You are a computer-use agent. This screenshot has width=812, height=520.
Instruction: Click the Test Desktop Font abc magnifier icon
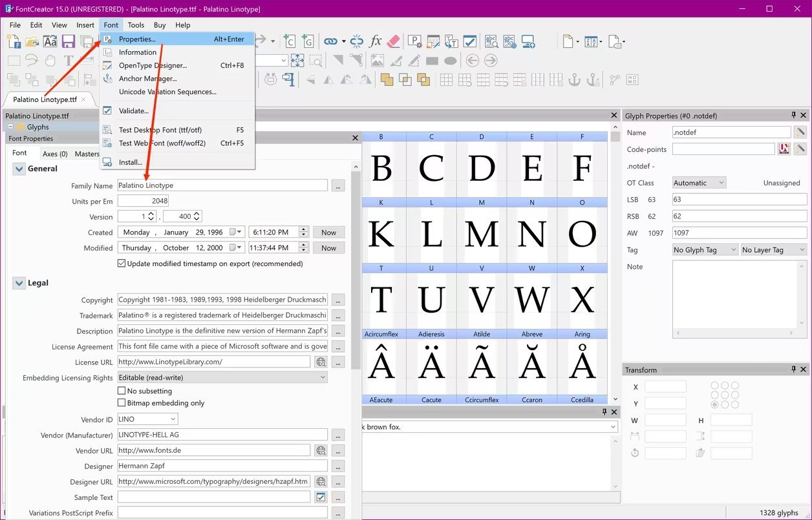(x=491, y=41)
